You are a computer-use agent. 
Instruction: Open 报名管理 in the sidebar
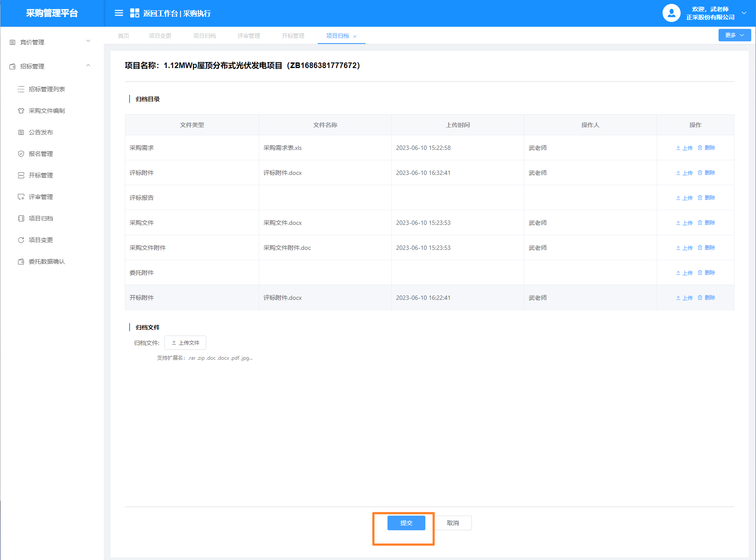tap(41, 154)
